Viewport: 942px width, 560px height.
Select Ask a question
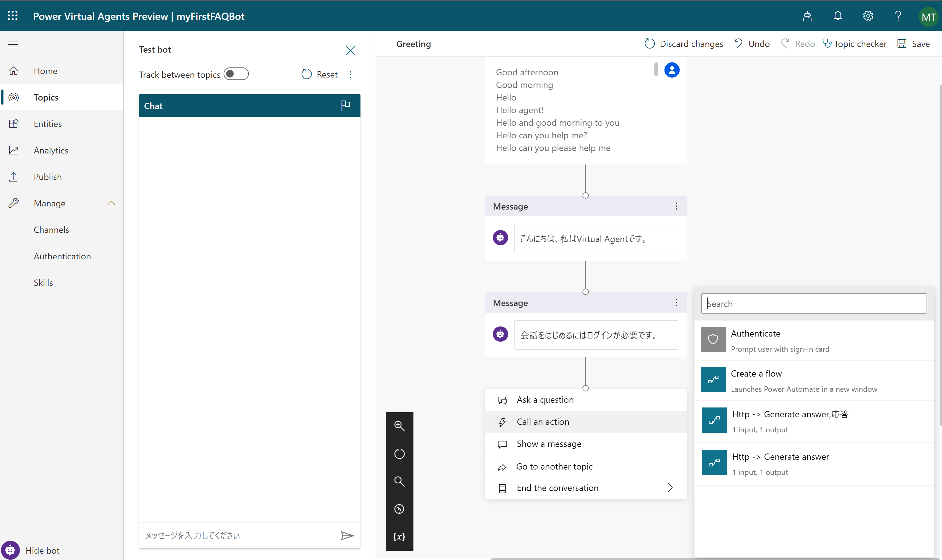pos(586,400)
